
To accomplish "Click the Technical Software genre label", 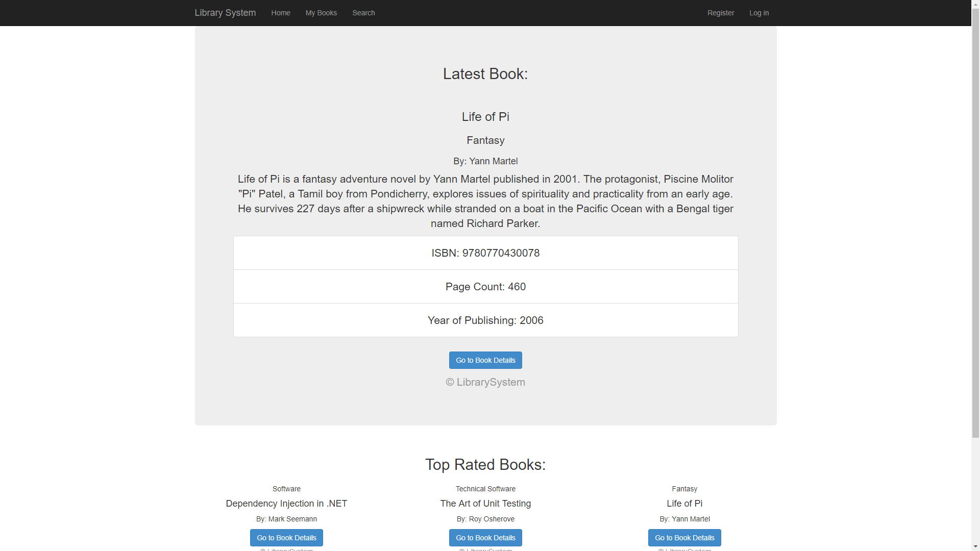I will pyautogui.click(x=485, y=489).
